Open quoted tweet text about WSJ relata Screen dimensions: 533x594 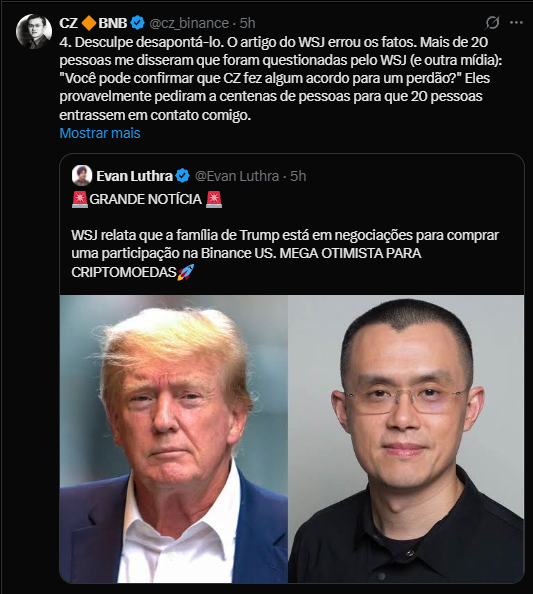(x=285, y=253)
